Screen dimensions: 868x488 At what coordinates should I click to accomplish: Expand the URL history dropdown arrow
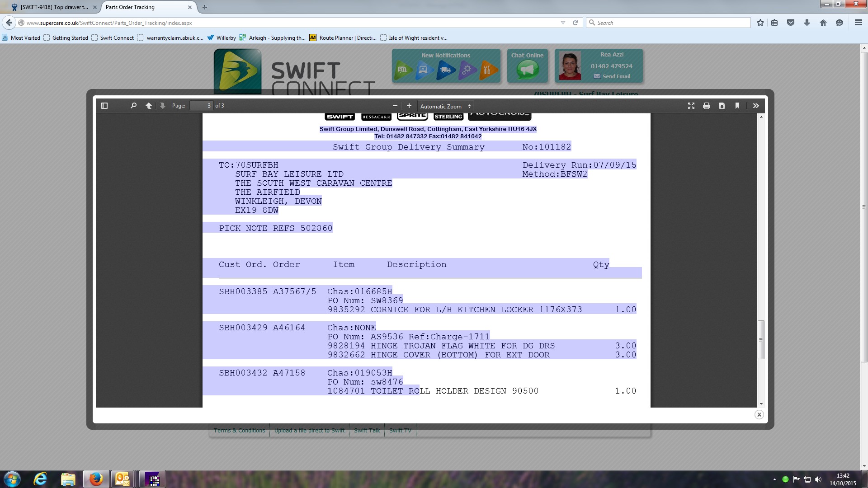562,23
